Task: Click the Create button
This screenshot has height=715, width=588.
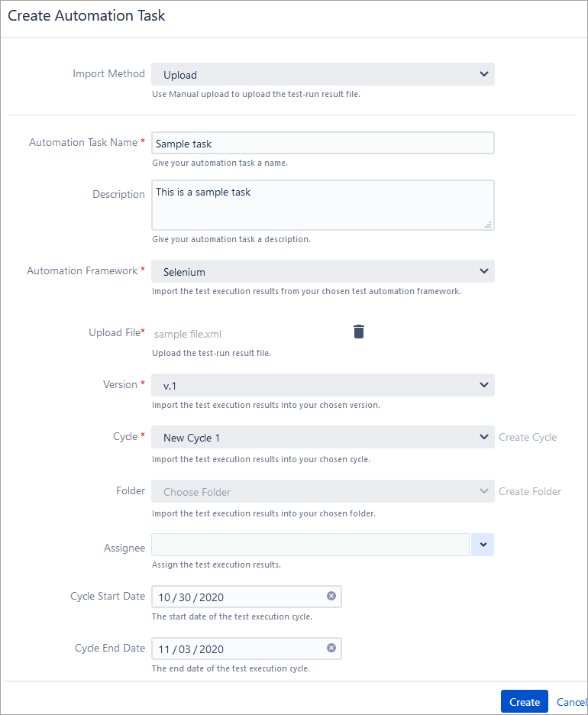Action: pyautogui.click(x=524, y=700)
